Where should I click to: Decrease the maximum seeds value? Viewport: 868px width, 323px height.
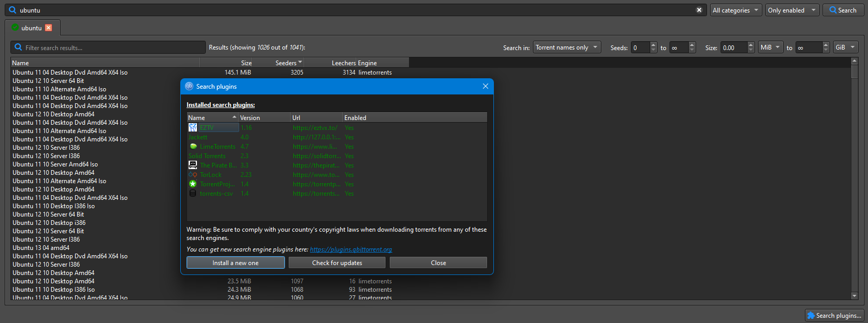point(692,50)
